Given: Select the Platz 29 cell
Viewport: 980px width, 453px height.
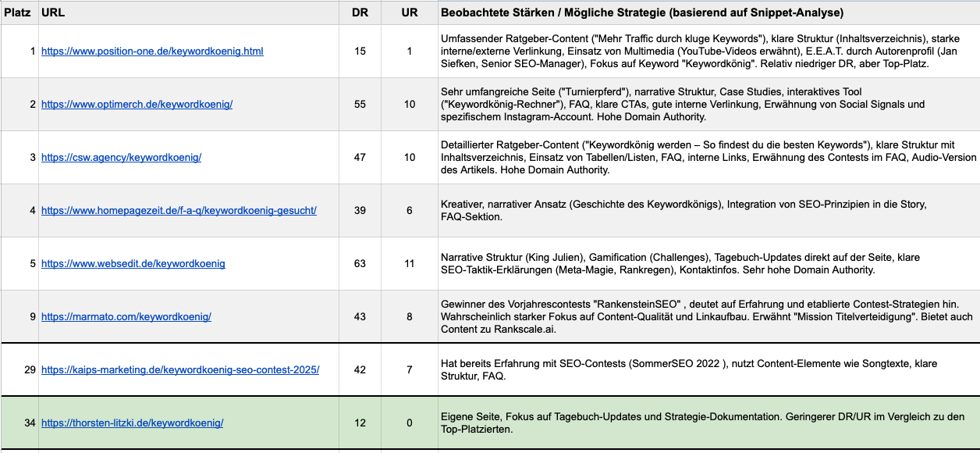Looking at the screenshot, I should (x=19, y=370).
